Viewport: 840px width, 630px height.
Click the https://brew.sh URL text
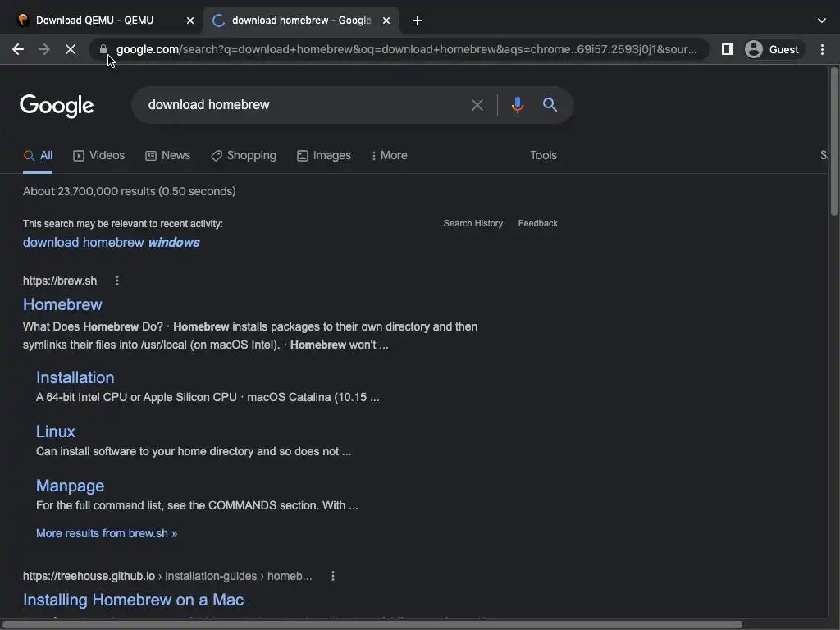click(x=60, y=281)
